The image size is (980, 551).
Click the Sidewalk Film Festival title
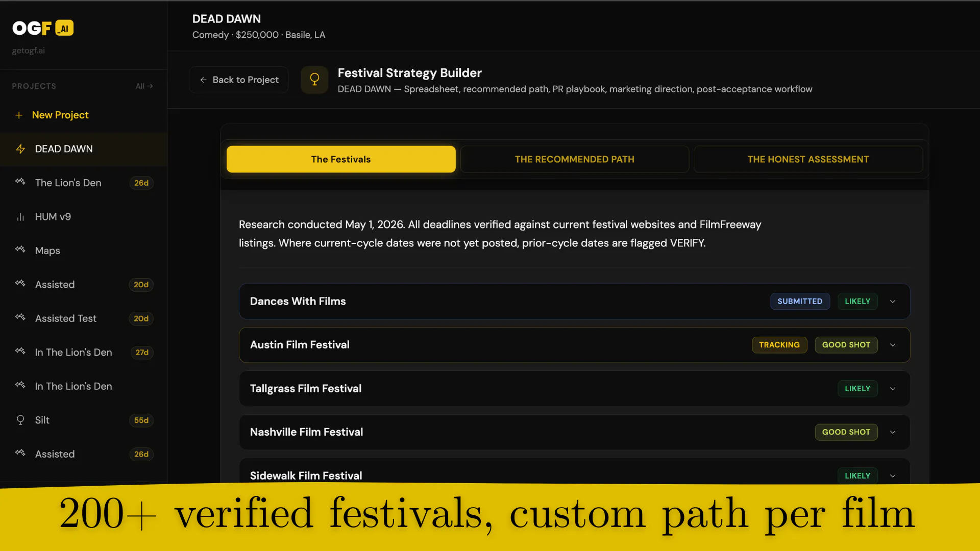(x=306, y=475)
